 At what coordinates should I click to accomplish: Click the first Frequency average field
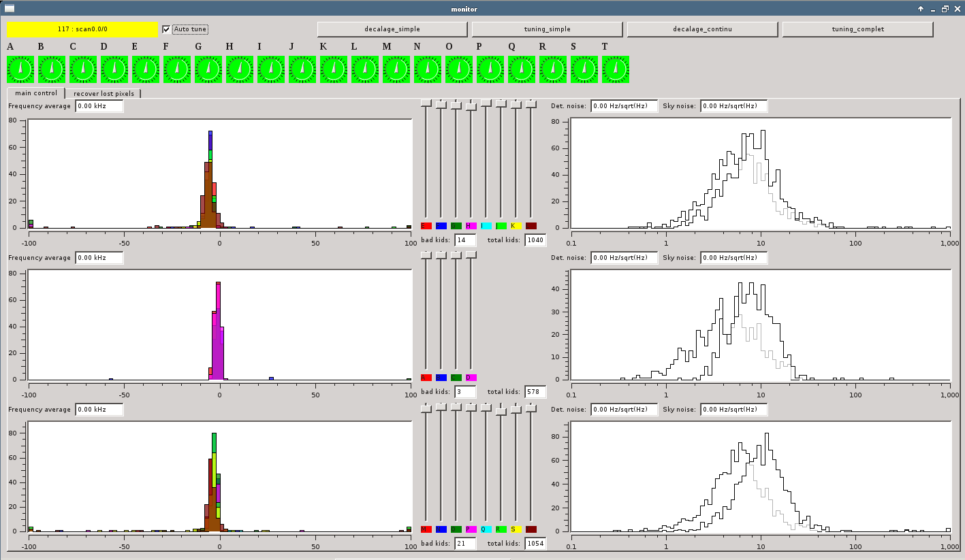[99, 106]
